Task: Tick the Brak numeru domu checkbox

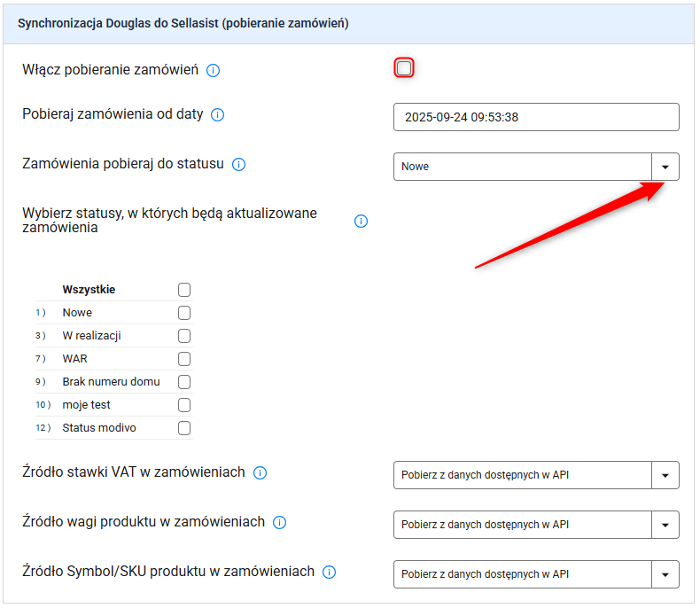Action: coord(184,382)
